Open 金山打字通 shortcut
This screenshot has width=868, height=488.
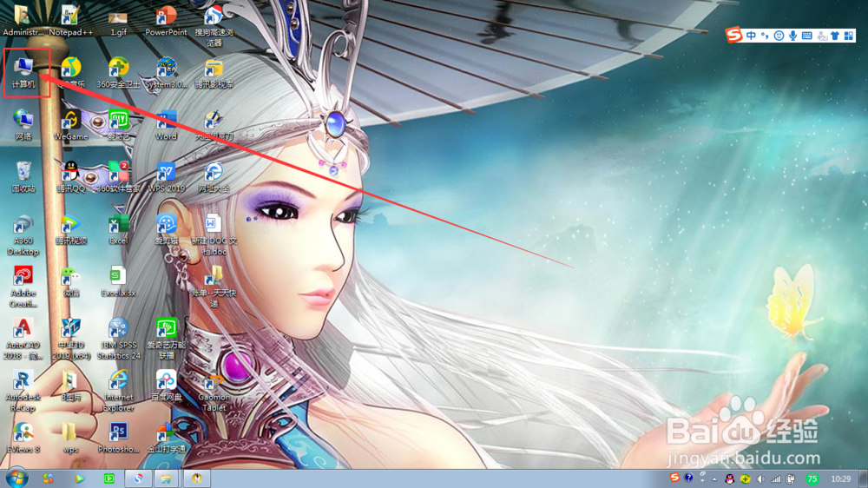[166, 438]
